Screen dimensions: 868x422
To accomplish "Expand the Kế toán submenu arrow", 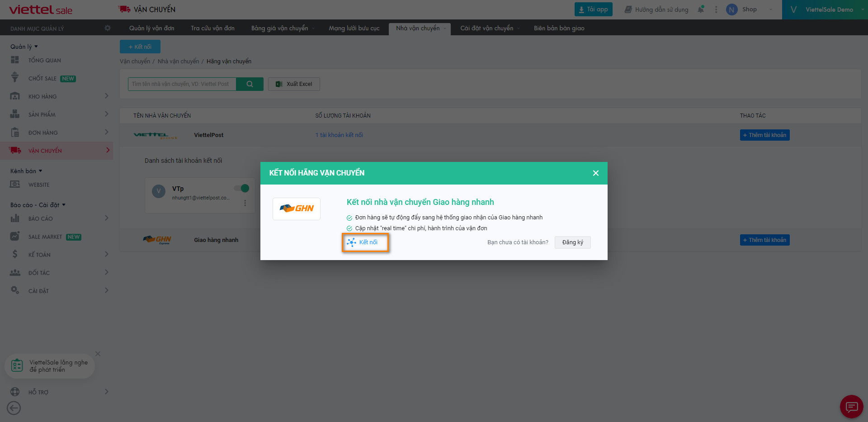I will pyautogui.click(x=107, y=254).
